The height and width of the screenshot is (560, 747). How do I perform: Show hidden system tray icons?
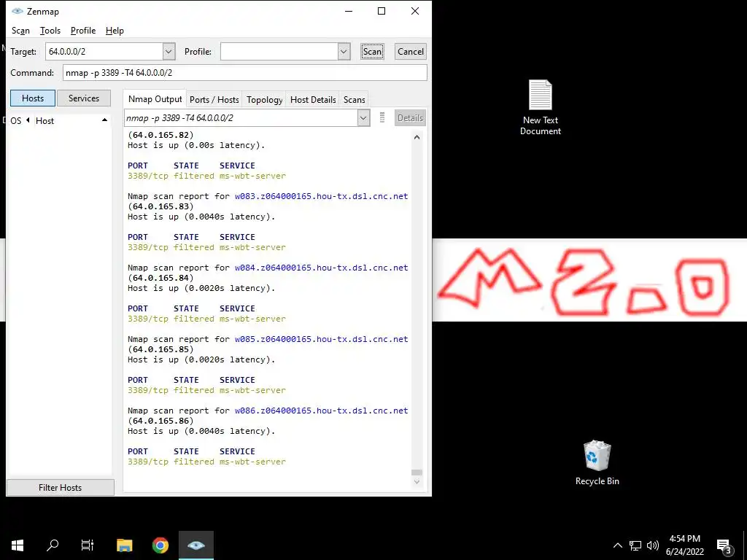617,545
